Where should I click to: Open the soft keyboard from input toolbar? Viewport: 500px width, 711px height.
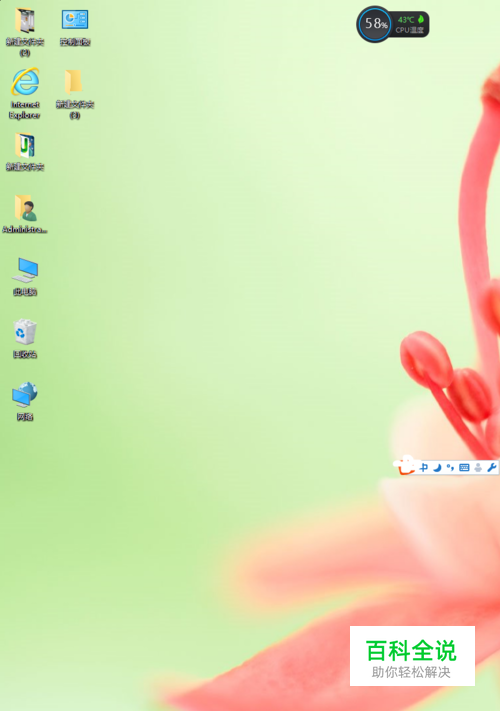464,468
